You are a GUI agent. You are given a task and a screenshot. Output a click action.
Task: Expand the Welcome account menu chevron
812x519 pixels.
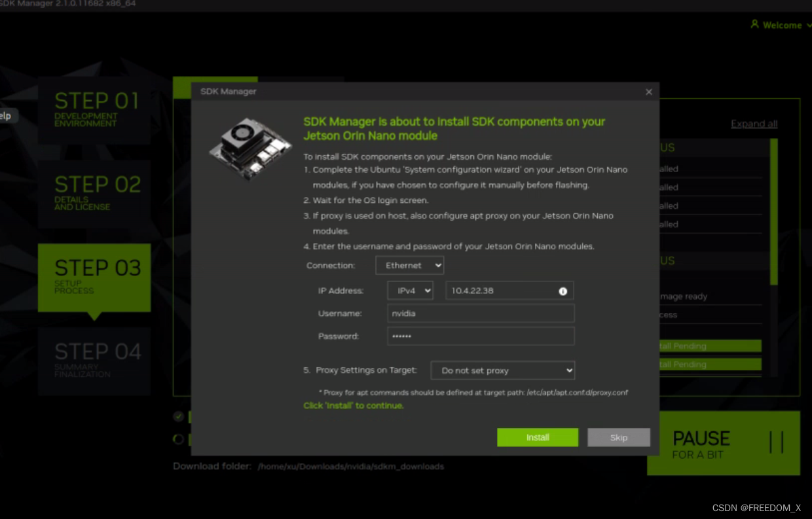[x=809, y=25]
